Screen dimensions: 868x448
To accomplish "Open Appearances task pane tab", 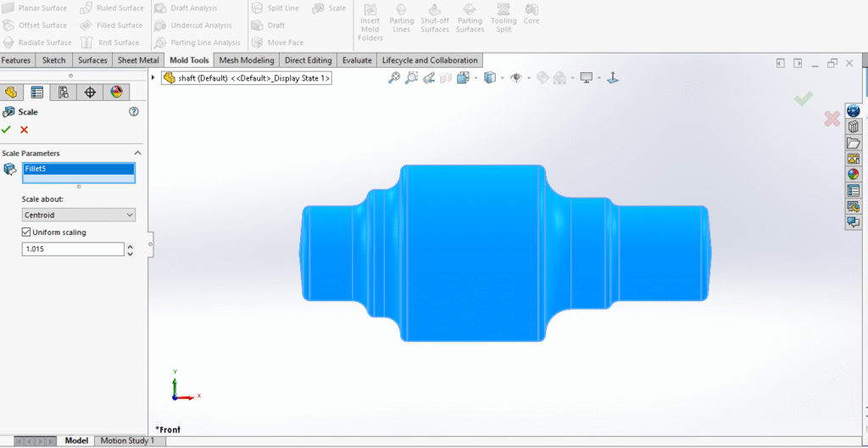I will [x=853, y=174].
